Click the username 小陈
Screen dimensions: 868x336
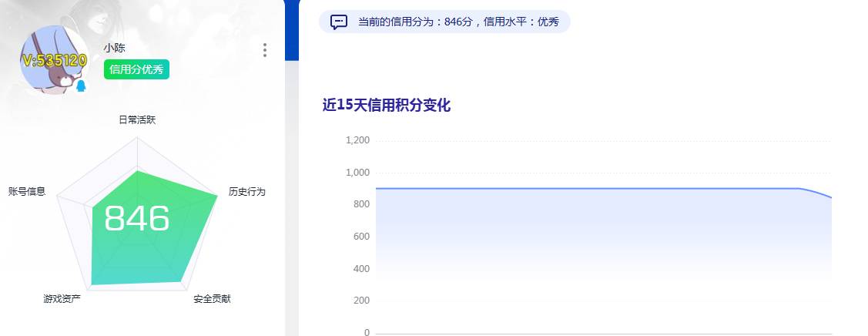(114, 48)
